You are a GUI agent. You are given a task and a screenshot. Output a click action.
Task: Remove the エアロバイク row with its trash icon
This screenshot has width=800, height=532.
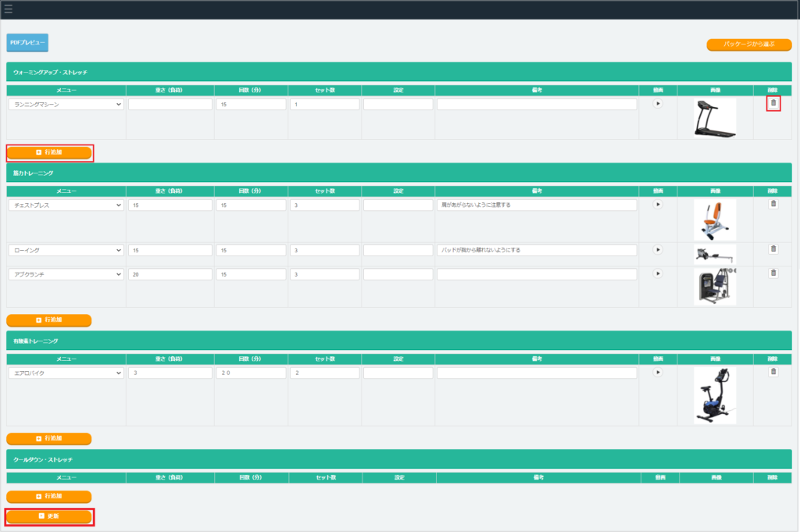coord(773,372)
